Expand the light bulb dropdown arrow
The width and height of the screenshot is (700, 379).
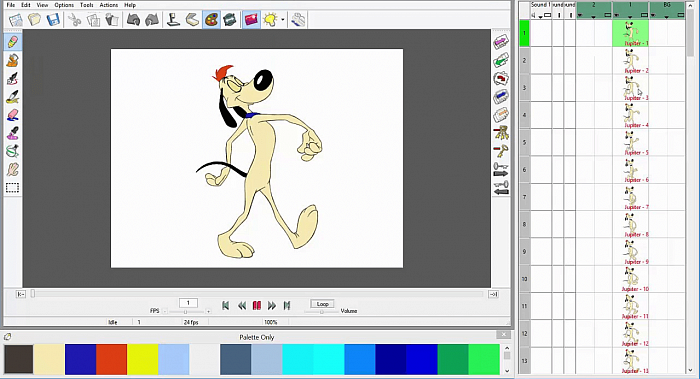(283, 20)
